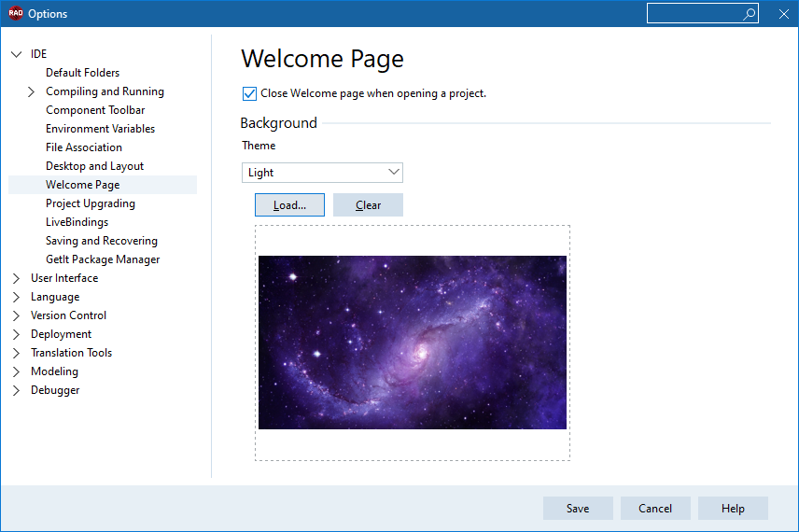799x532 pixels.
Task: Close the Options dialog window
Action: click(784, 14)
